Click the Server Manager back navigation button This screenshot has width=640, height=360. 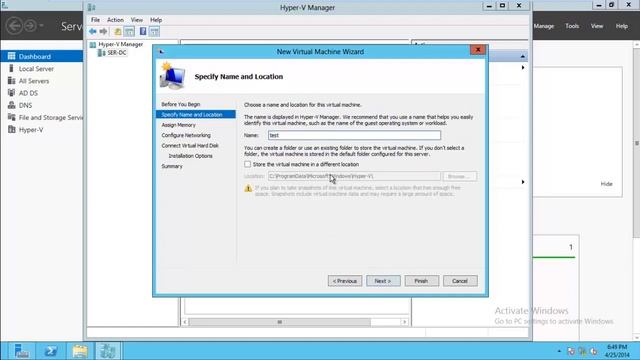pos(14,26)
